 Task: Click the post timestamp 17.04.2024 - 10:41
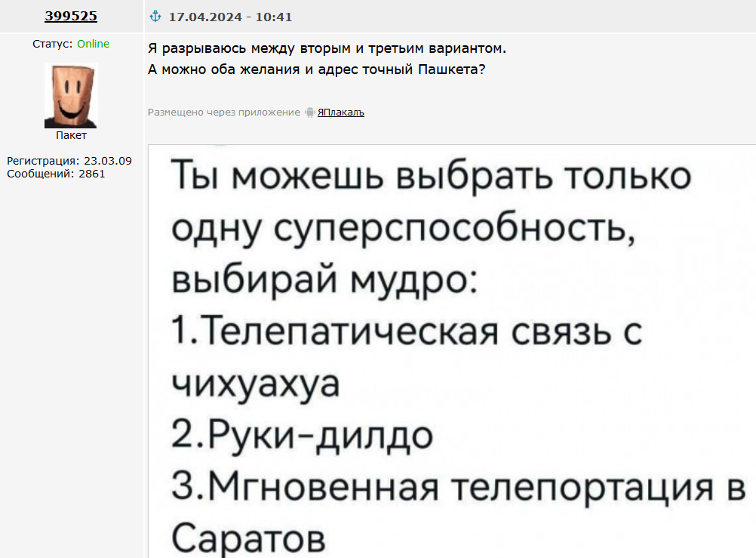[x=230, y=17]
